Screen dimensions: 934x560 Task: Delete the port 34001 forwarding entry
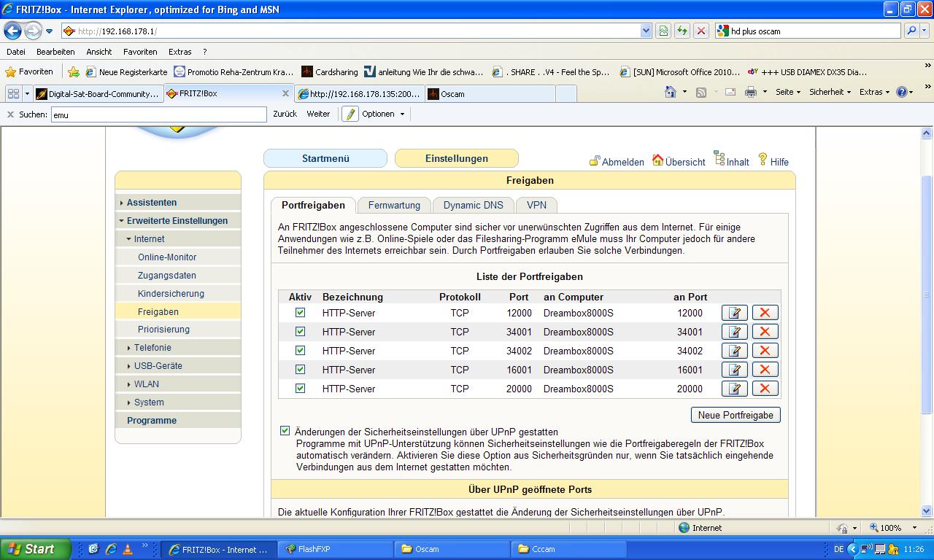point(765,332)
